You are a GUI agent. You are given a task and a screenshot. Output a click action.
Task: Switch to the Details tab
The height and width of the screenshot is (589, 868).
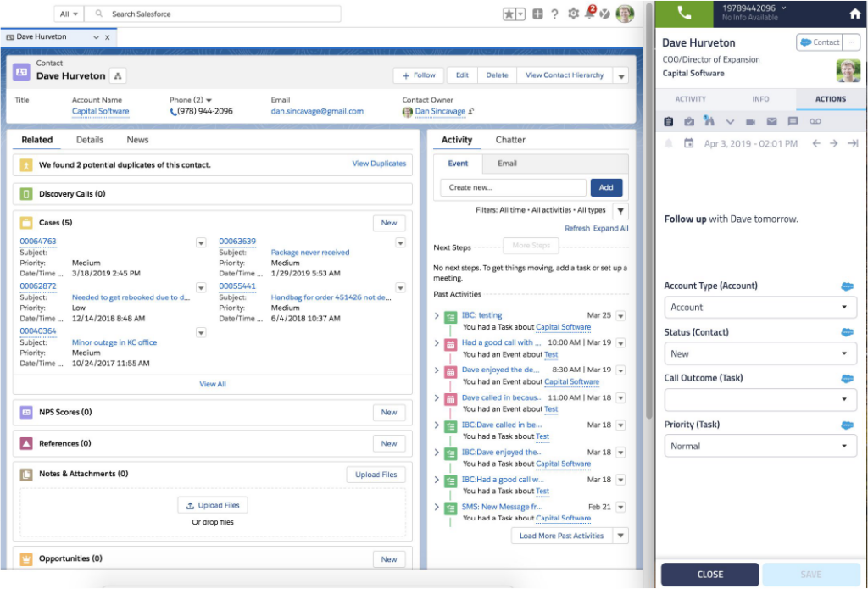tap(90, 140)
